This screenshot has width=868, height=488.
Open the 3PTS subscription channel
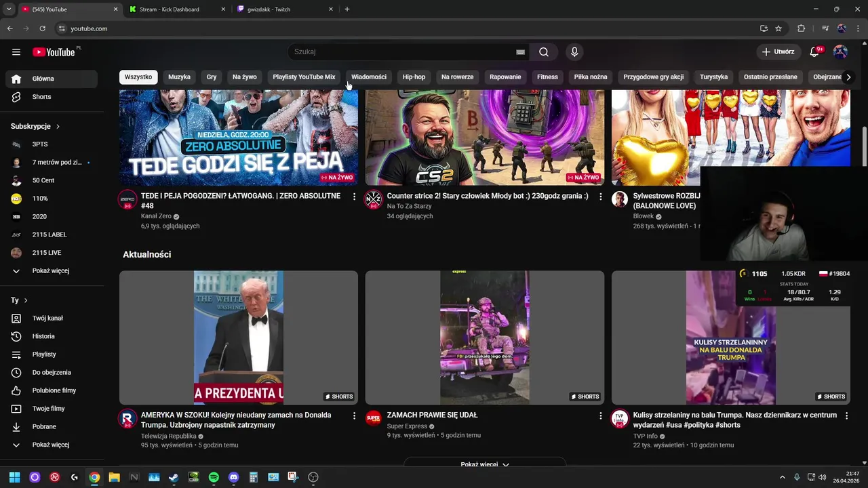[x=52, y=144]
